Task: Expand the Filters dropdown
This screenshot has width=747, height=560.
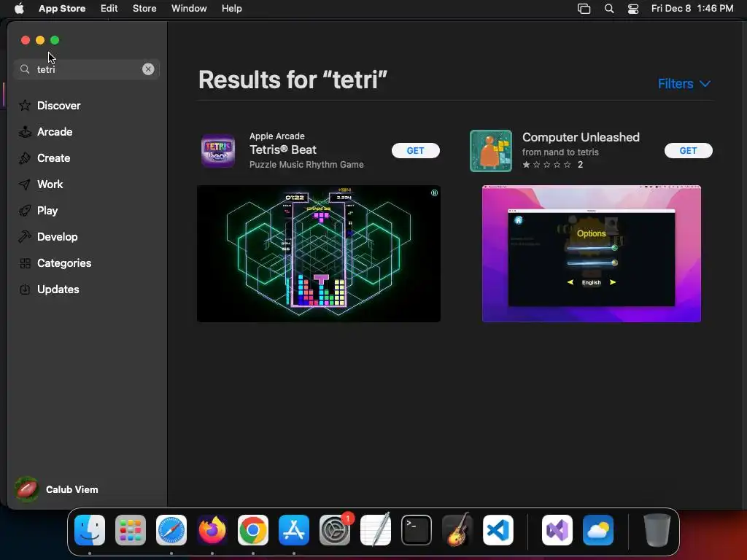Action: 684,83
